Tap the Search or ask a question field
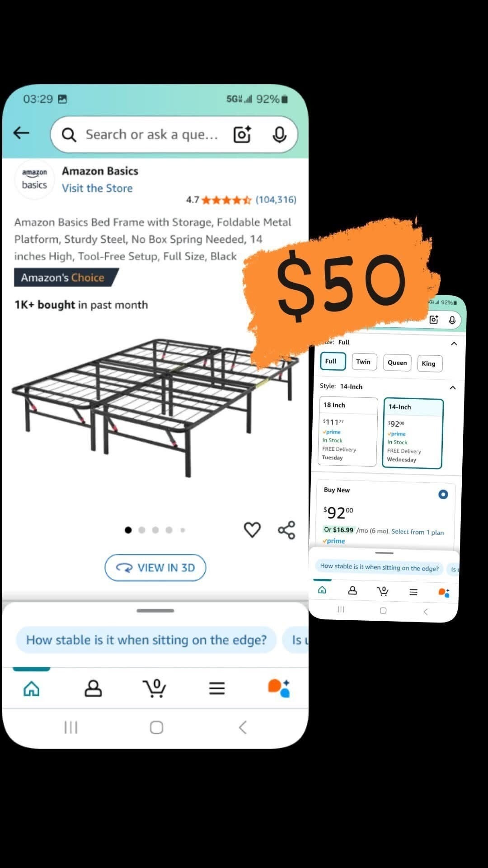The height and width of the screenshot is (868, 488). coord(152,135)
